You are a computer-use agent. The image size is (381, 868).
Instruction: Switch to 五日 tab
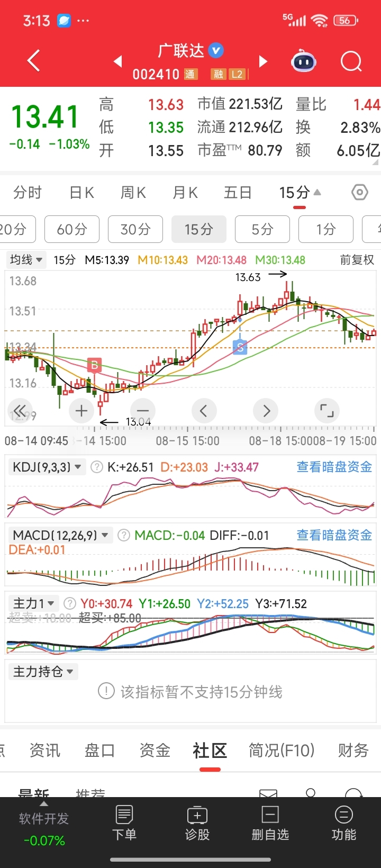[238, 192]
